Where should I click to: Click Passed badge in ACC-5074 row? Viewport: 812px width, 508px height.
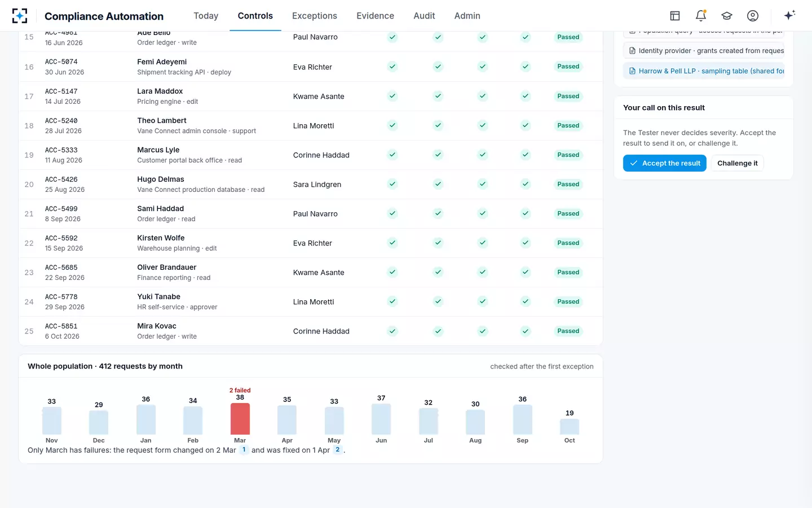pos(568,67)
